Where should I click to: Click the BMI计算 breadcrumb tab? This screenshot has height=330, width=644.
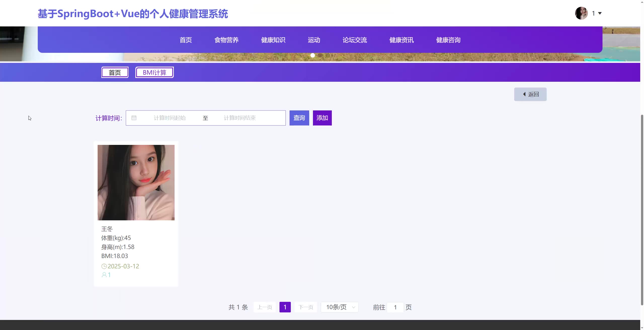coord(154,72)
